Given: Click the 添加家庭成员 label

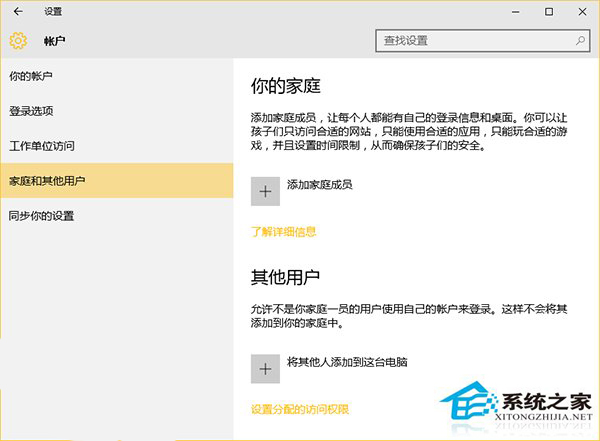Looking at the screenshot, I should point(320,185).
